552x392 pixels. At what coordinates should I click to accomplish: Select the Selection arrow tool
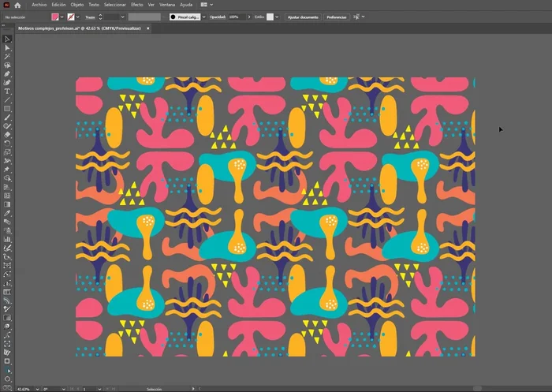pyautogui.click(x=7, y=39)
